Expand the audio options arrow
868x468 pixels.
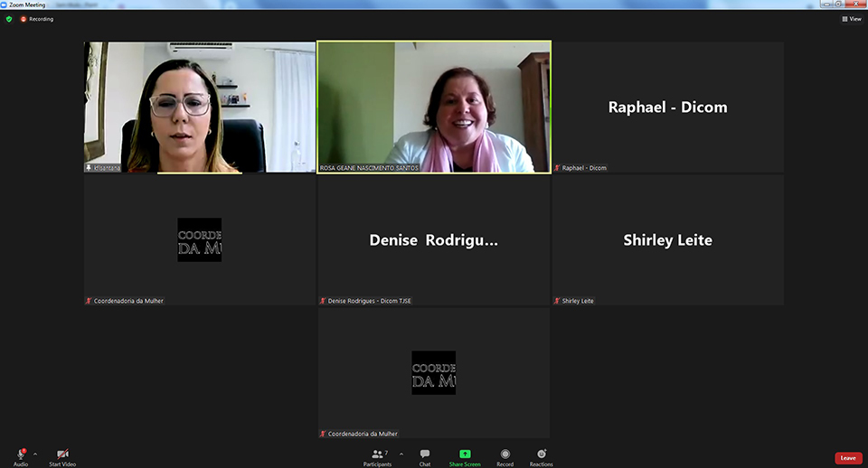pyautogui.click(x=35, y=454)
